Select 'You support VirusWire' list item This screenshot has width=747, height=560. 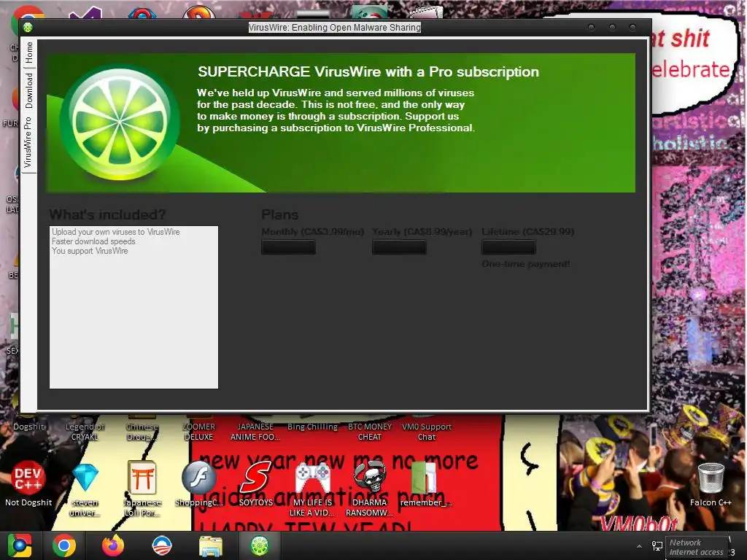point(90,251)
